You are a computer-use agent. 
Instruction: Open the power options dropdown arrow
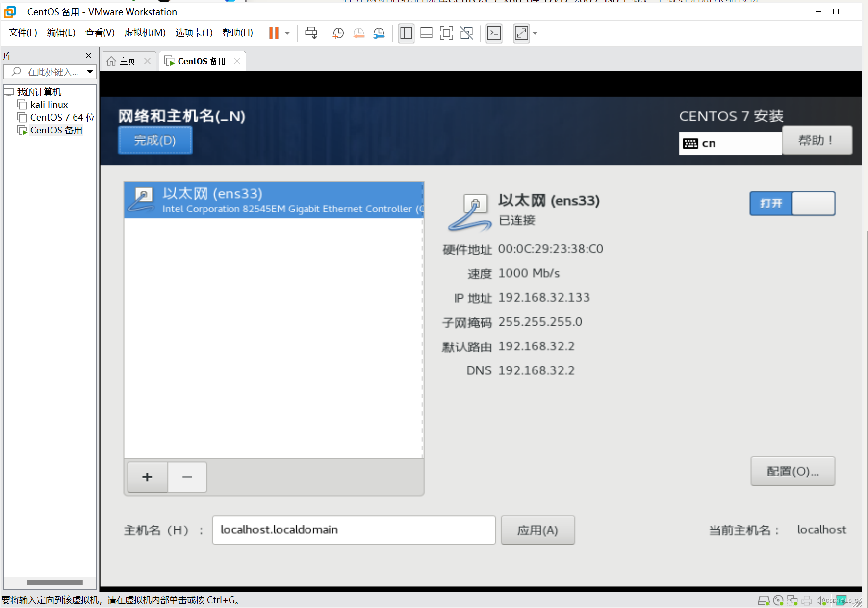click(287, 33)
